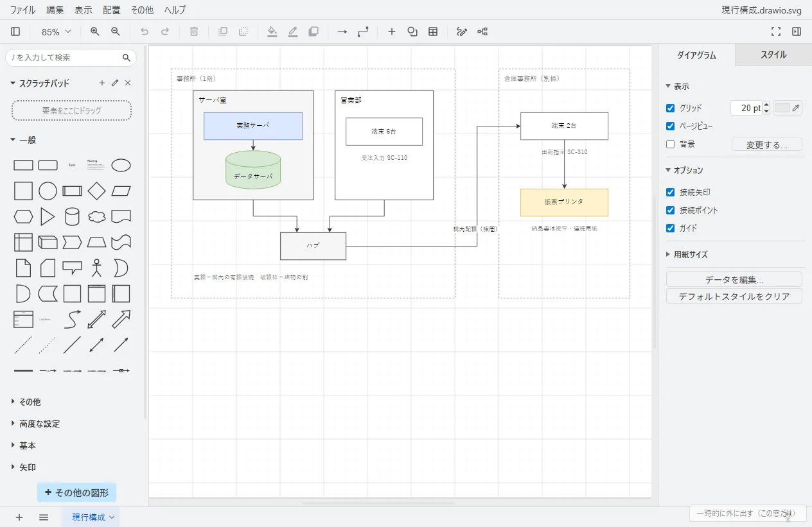Click the undo arrow icon

145,31
